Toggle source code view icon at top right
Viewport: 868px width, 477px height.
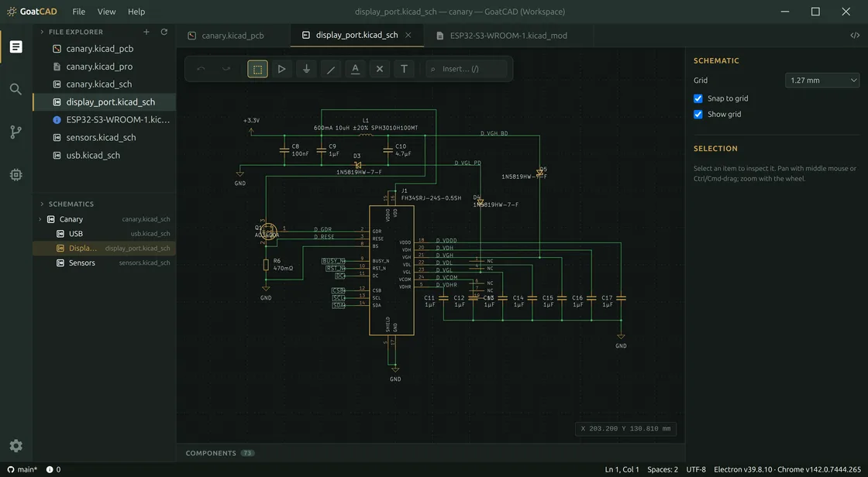click(x=855, y=36)
